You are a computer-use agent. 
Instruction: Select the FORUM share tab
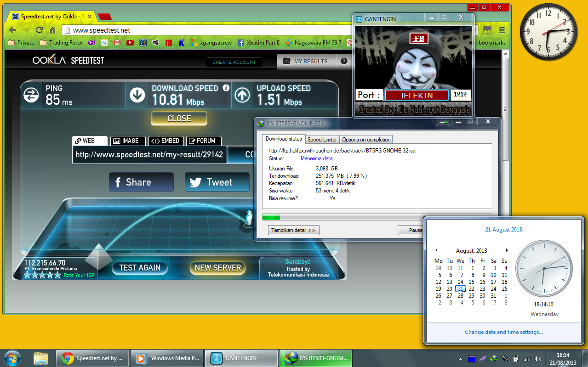(x=204, y=141)
